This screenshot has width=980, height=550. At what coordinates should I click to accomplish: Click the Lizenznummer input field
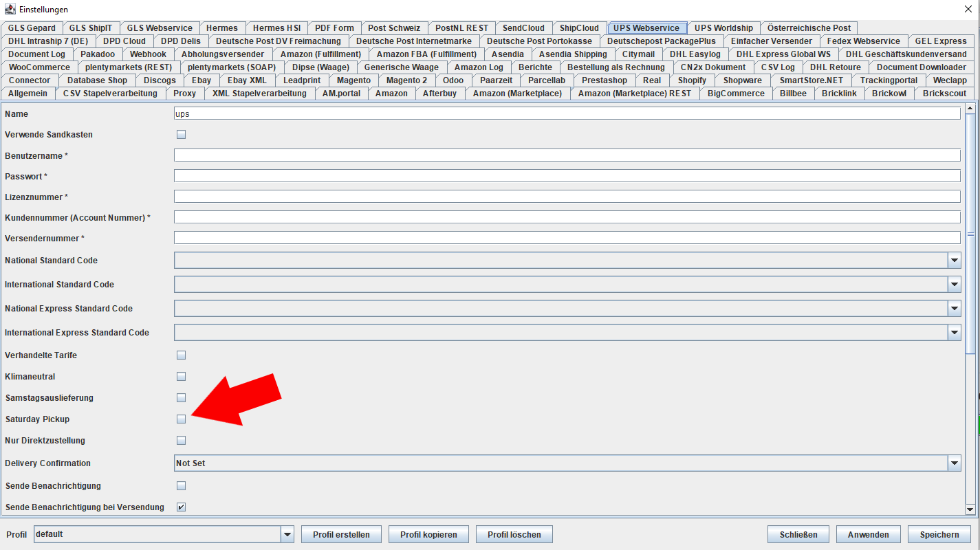tap(567, 197)
